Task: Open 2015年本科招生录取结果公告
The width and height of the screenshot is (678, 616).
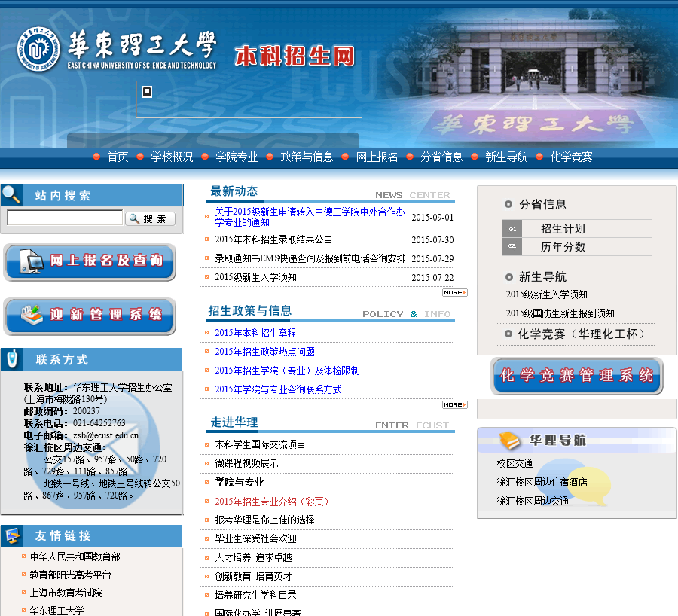Action: (273, 240)
